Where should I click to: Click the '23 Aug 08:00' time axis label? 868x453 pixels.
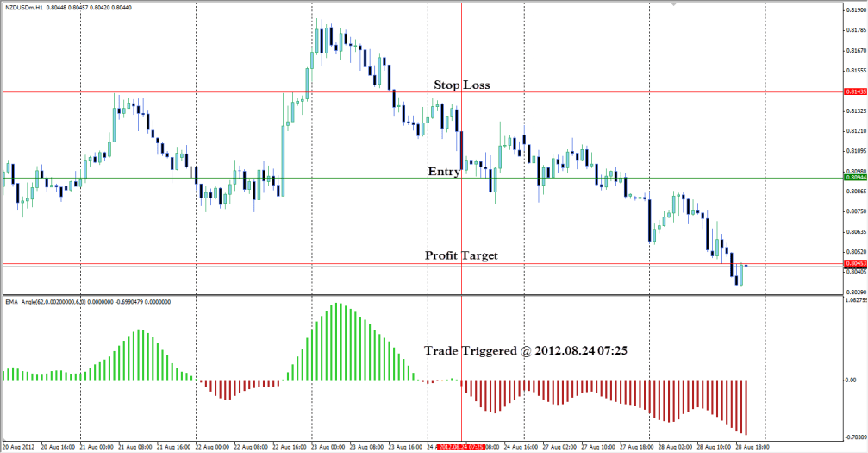(x=367, y=447)
